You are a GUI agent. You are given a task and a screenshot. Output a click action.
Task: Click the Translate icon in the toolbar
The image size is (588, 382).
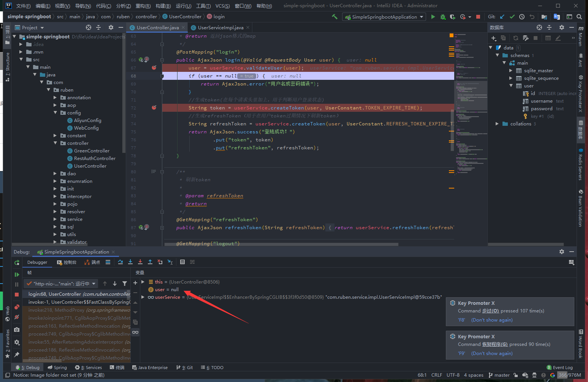(x=557, y=17)
